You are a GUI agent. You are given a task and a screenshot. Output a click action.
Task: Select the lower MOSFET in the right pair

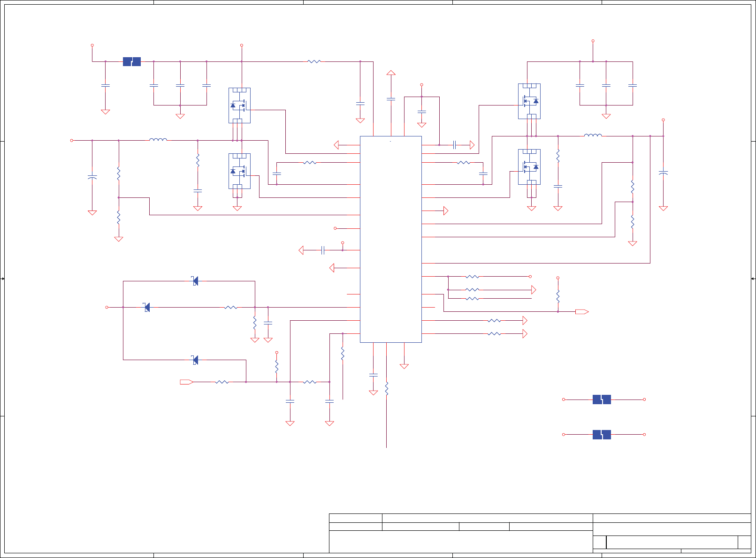point(529,167)
